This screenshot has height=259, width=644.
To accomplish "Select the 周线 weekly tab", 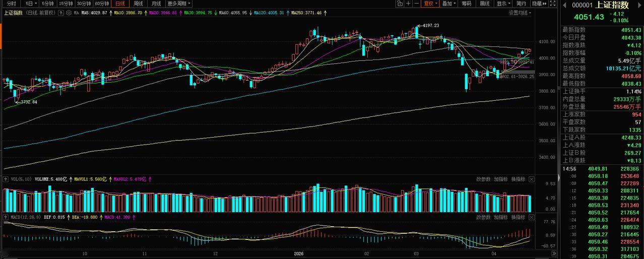I will pos(138,4).
